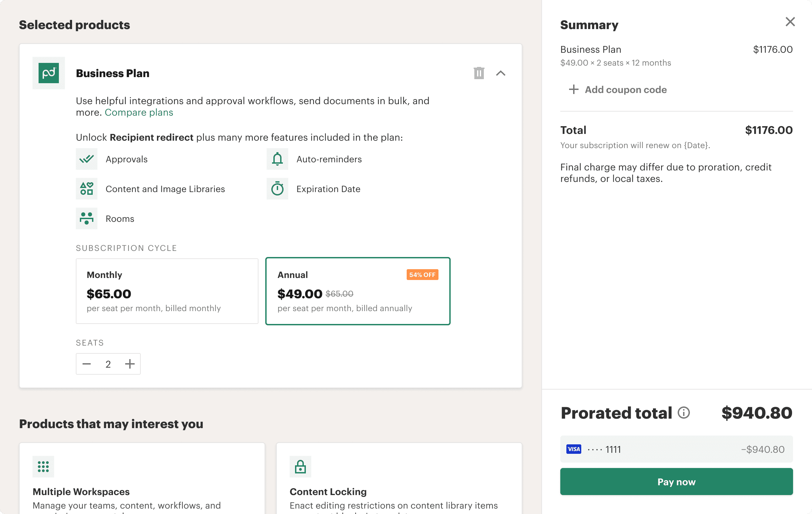Click the Auto-reminders bell icon

point(277,159)
